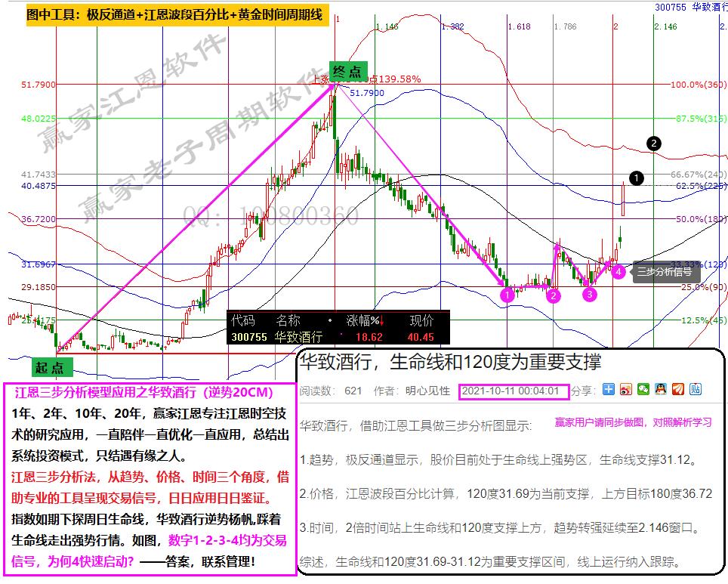
Task: Click the green 终点 end label
Action: (x=348, y=72)
